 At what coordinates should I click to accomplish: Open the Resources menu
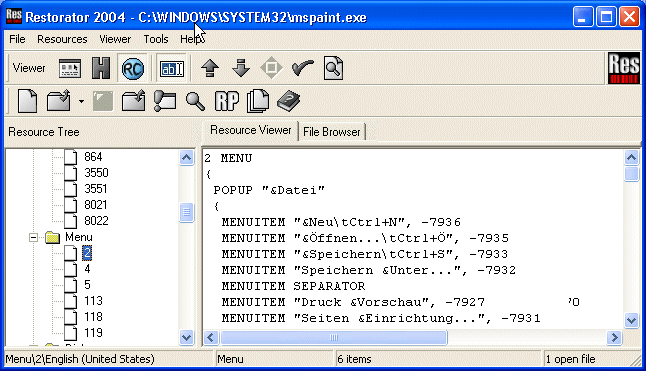62,39
